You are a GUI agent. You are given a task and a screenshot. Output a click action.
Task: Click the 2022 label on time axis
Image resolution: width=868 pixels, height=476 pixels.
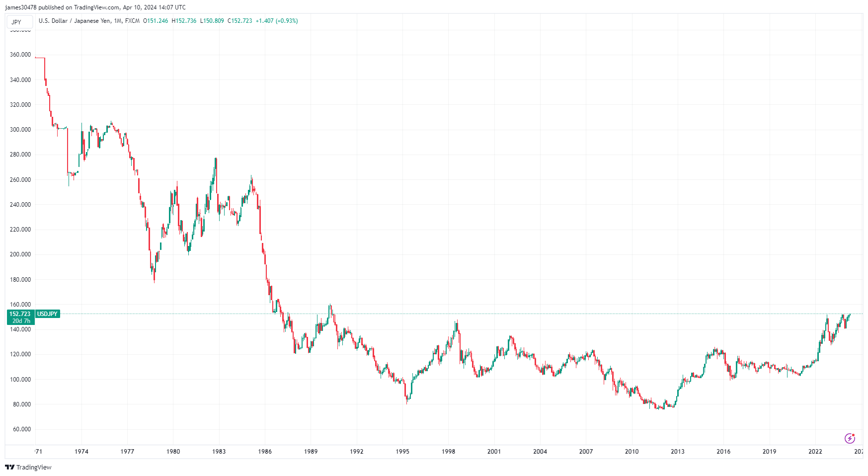pyautogui.click(x=815, y=451)
